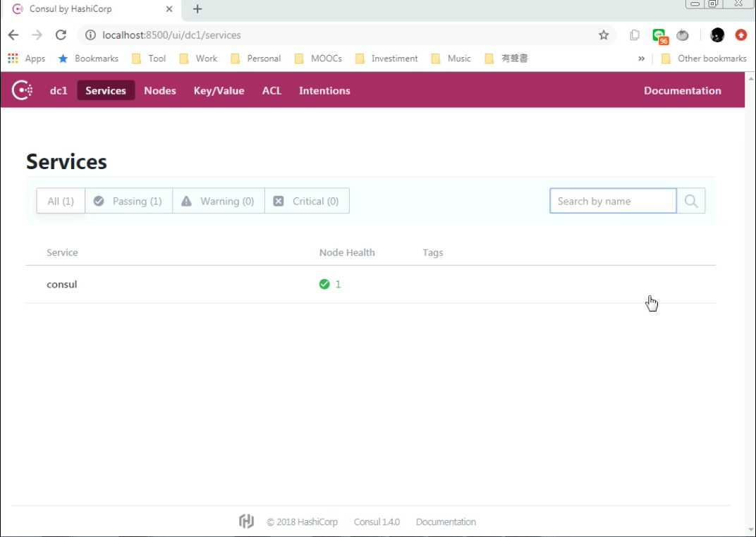
Task: Click the footer Documentation link
Action: coord(446,521)
